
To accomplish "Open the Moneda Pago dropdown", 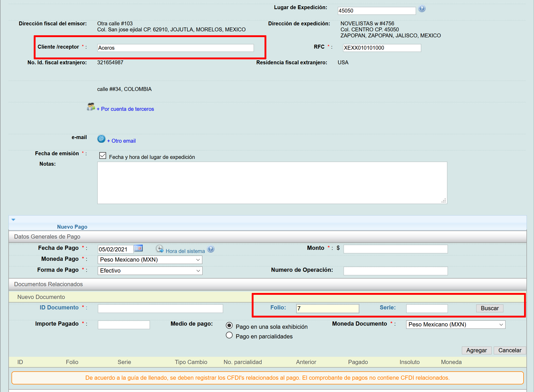I will 150,260.
